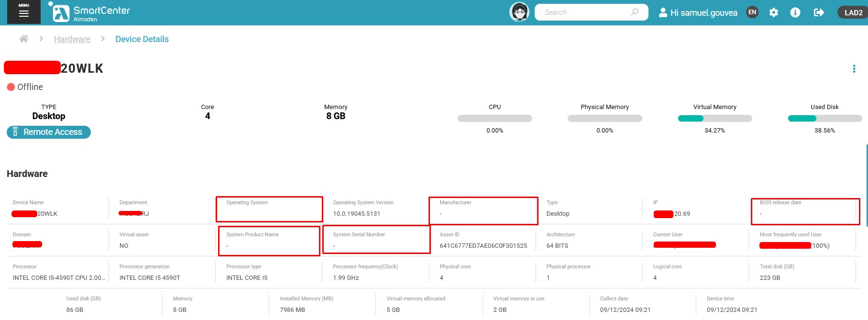Click the Hardware breadcrumb link

coord(72,39)
